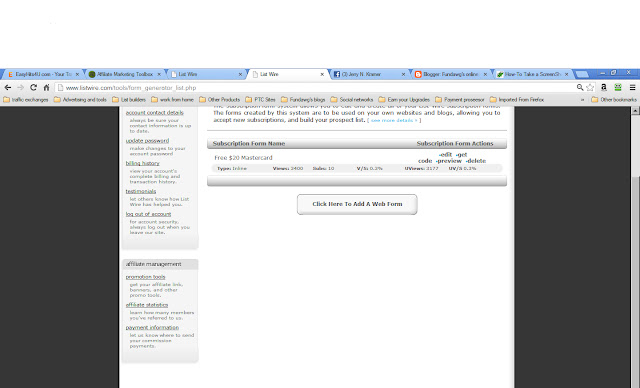640x388 pixels.
Task: Close the Affiliate Marketing Toolbox tab
Action: 159,74
